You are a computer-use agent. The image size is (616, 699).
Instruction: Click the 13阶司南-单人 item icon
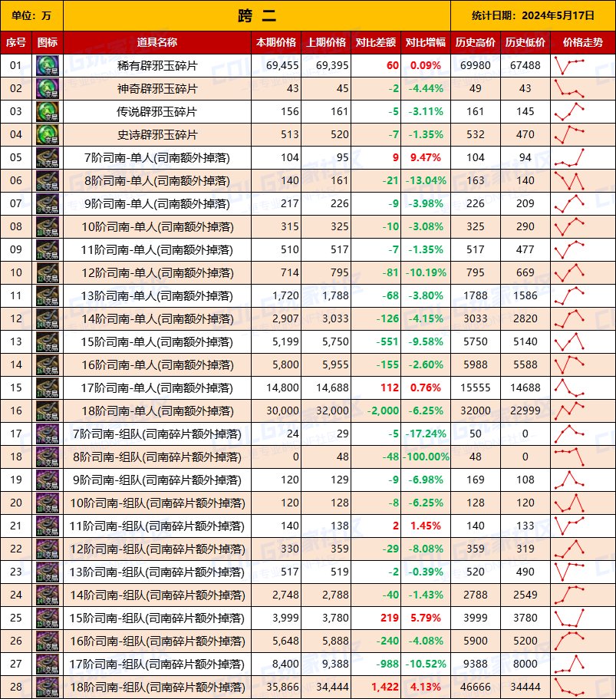pyautogui.click(x=48, y=295)
